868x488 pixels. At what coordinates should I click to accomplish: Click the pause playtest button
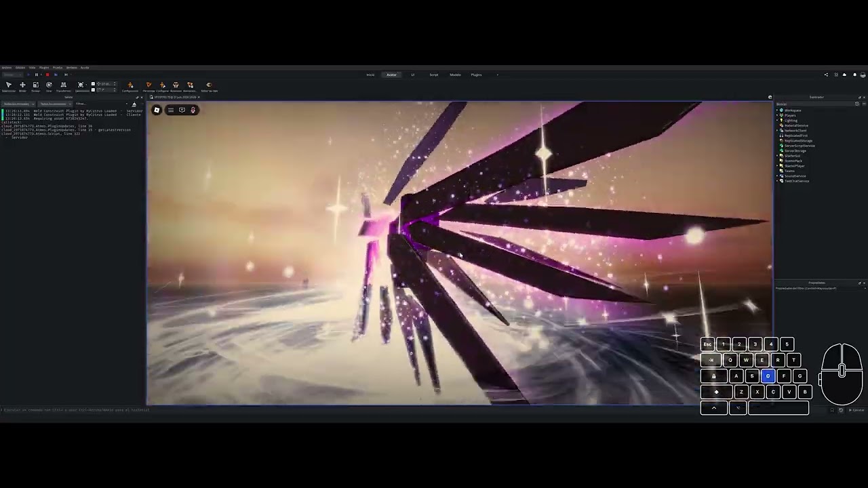click(x=37, y=75)
